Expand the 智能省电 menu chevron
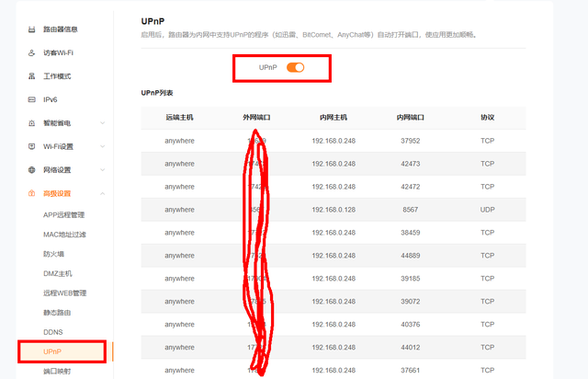Viewport: 588px width, 379px height. pyautogui.click(x=102, y=123)
